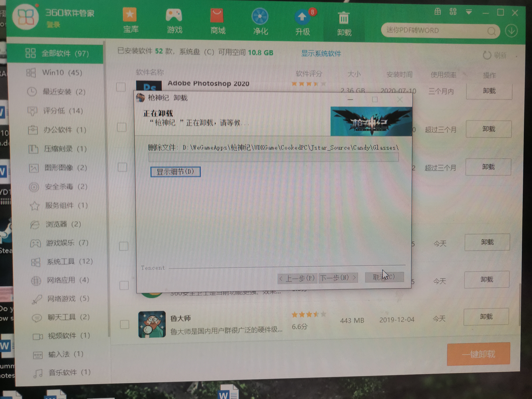
Task: Open the 宝库 software library tab
Action: [x=130, y=20]
